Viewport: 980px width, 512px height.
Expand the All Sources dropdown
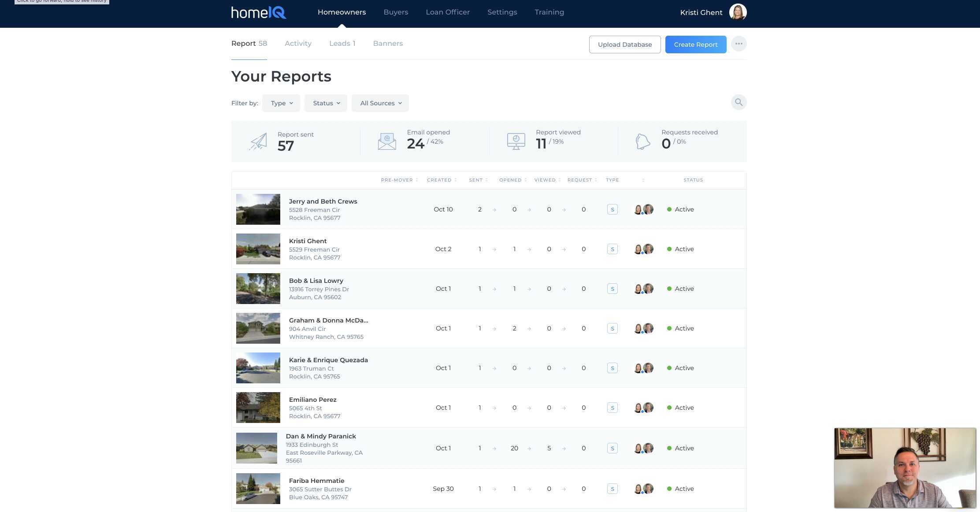pyautogui.click(x=380, y=103)
